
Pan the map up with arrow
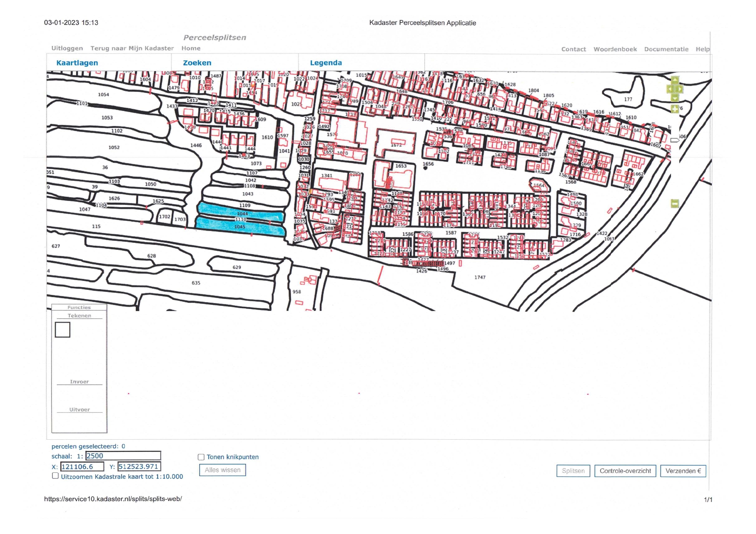[x=675, y=80]
